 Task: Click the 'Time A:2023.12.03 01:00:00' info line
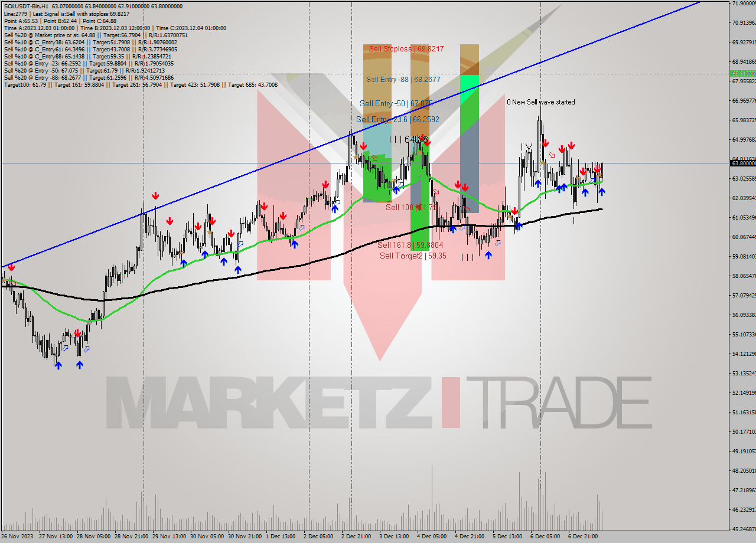(115, 28)
